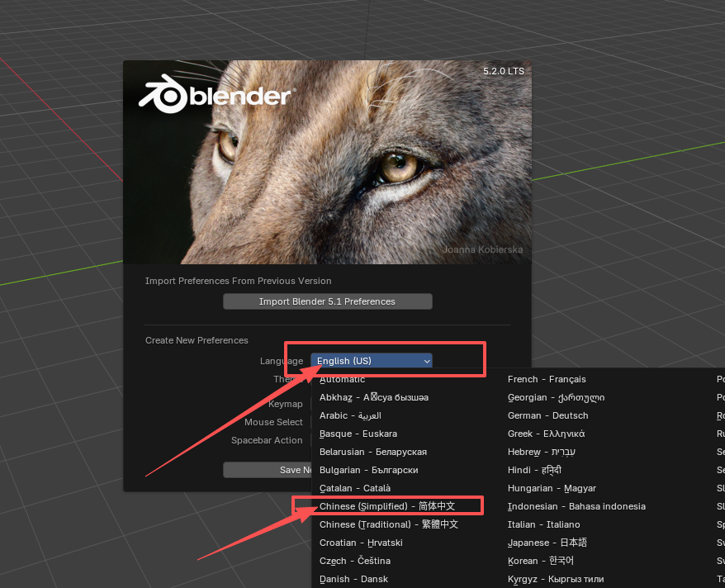
Task: Click the Create New Preferences heading
Action: coord(197,340)
